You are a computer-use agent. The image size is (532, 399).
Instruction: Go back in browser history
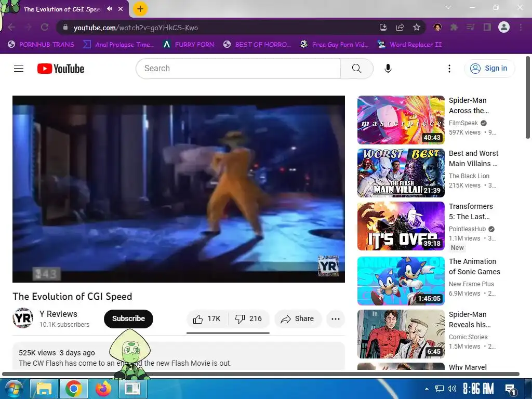point(11,27)
